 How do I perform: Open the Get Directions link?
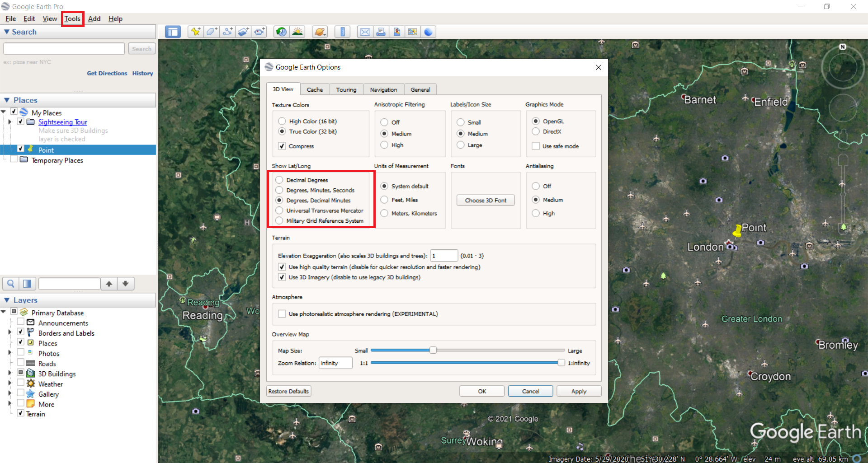tap(107, 73)
